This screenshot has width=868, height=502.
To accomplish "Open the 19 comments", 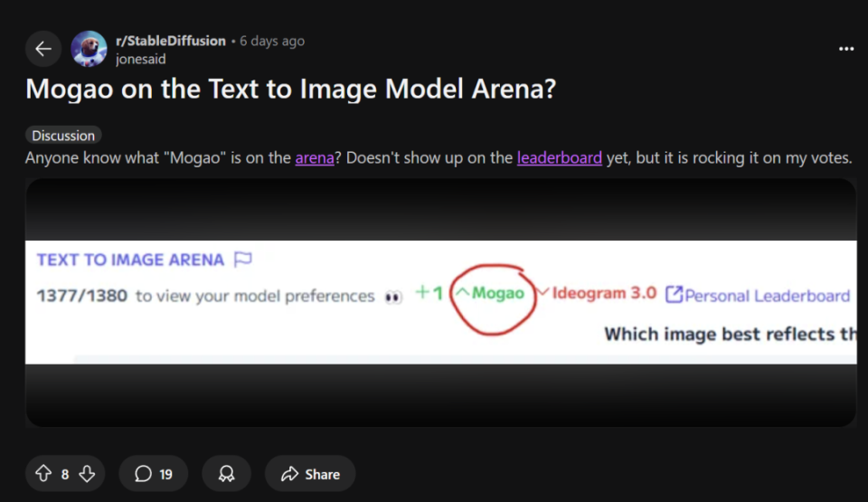I will click(x=154, y=474).
